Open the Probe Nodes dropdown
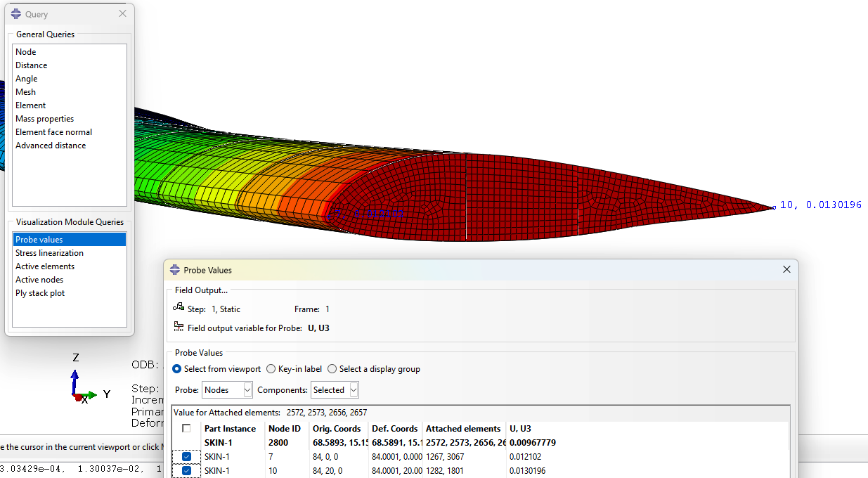This screenshot has height=478, width=868. point(227,389)
